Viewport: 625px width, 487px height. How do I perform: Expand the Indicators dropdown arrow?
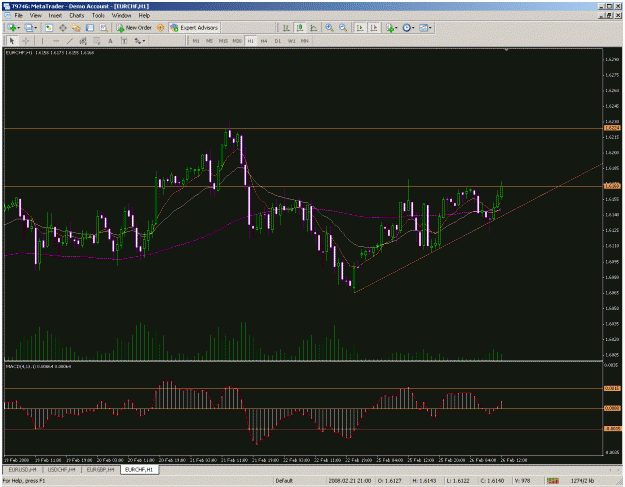point(396,28)
